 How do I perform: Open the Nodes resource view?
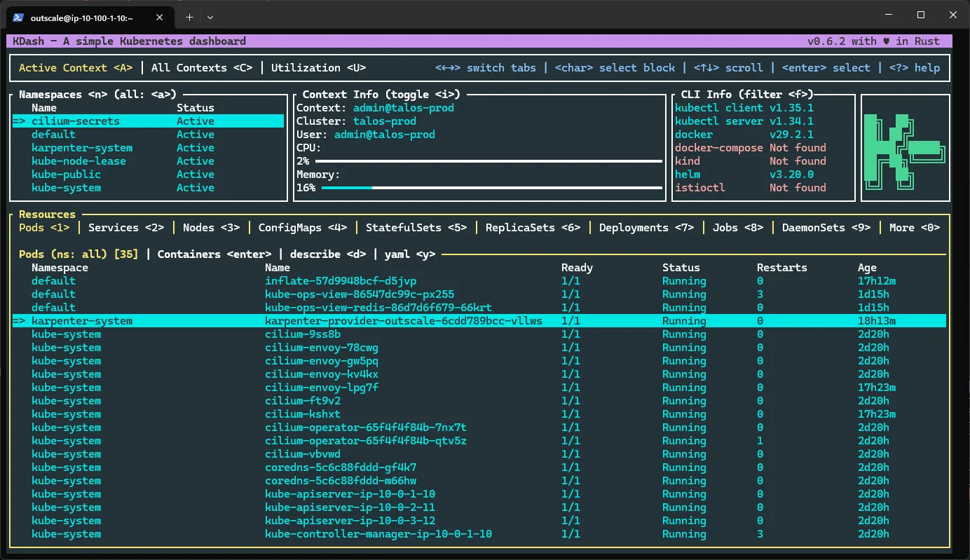pyautogui.click(x=210, y=227)
